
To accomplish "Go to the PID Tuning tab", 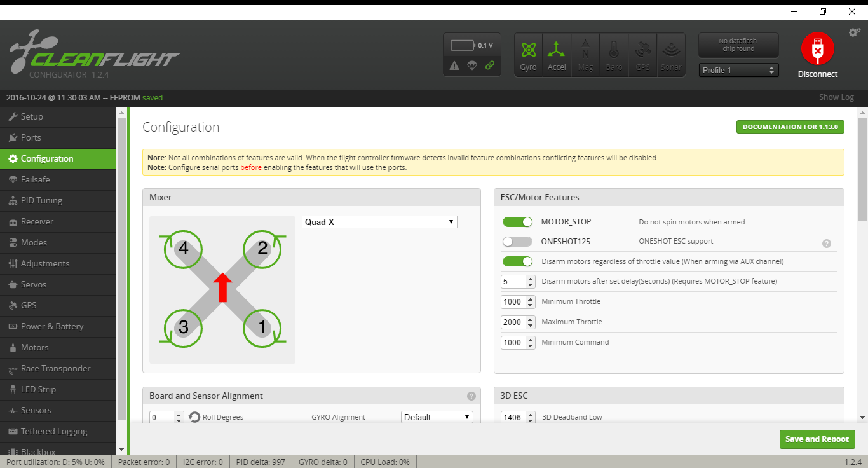I will 58,200.
